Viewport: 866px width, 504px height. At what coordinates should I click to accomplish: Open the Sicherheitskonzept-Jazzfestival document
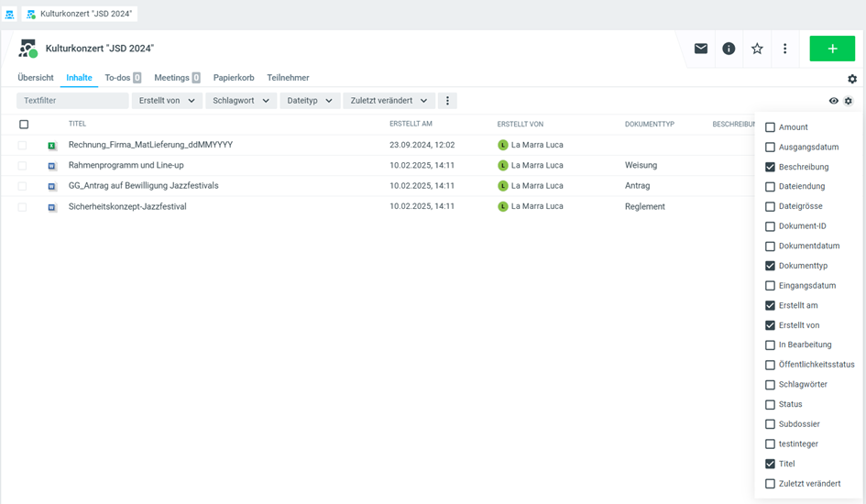tap(127, 207)
